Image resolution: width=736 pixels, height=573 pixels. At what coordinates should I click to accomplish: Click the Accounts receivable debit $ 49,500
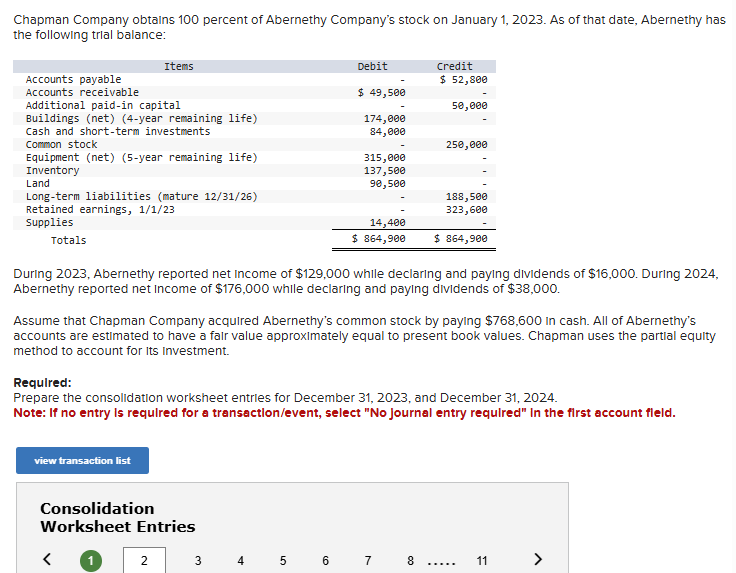point(381,92)
